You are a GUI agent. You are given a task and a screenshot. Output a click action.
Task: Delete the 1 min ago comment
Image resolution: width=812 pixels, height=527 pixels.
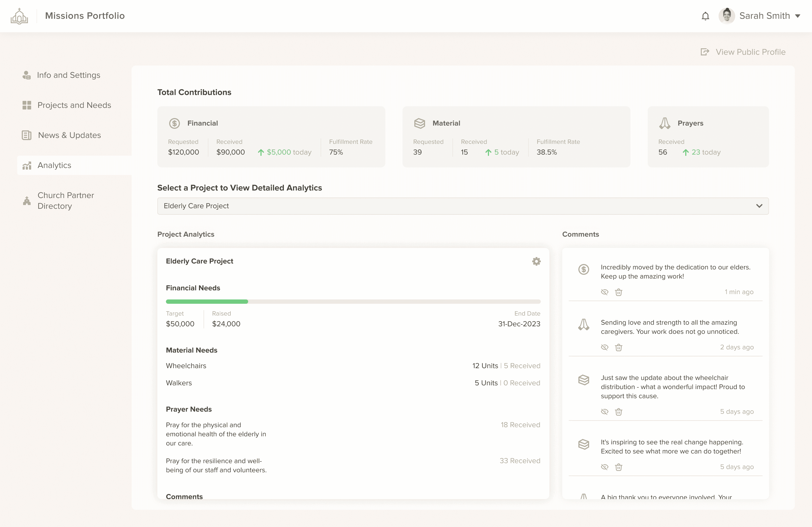[x=619, y=292]
